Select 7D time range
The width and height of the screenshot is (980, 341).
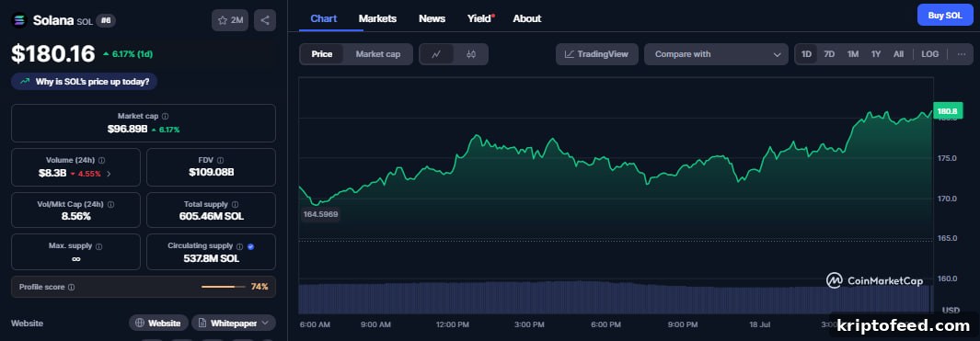click(829, 54)
